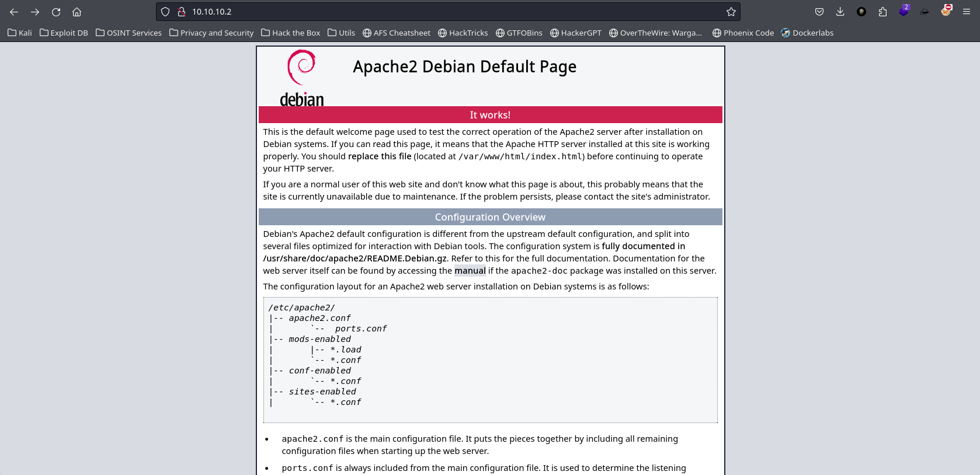980x475 pixels.
Task: Expand the Hack the Box folder
Action: 290,33
